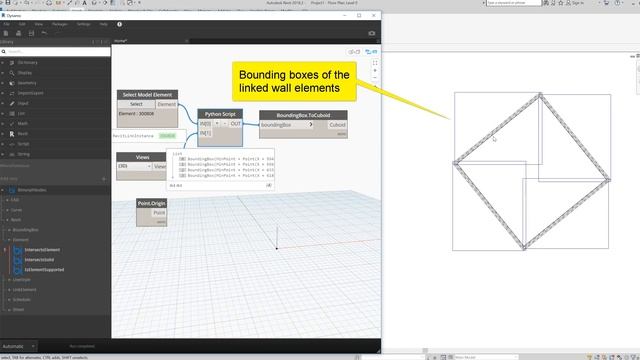Remove input with Python Script minus button
The image size is (640, 360).
click(x=224, y=123)
